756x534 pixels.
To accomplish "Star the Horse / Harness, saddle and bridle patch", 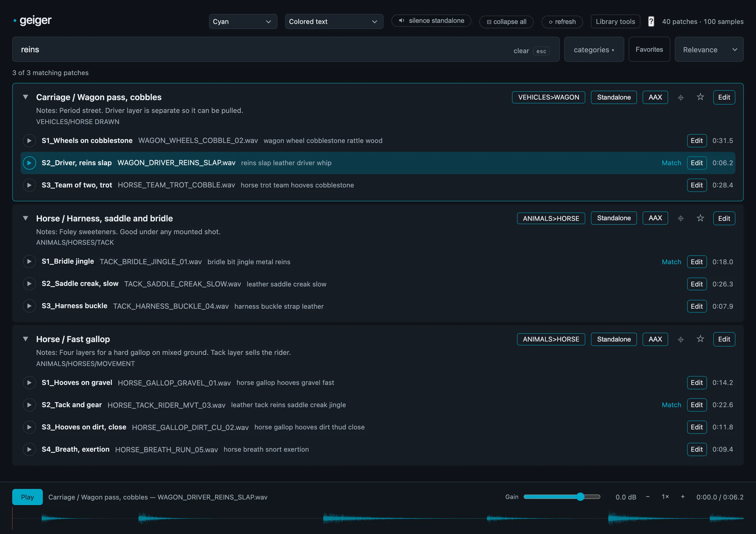I will click(x=700, y=218).
